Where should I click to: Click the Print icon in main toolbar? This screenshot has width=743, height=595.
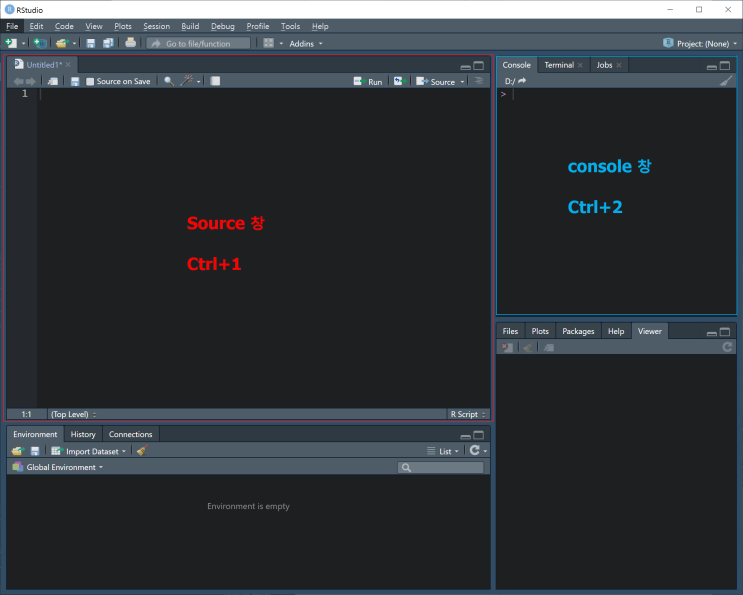[x=130, y=43]
